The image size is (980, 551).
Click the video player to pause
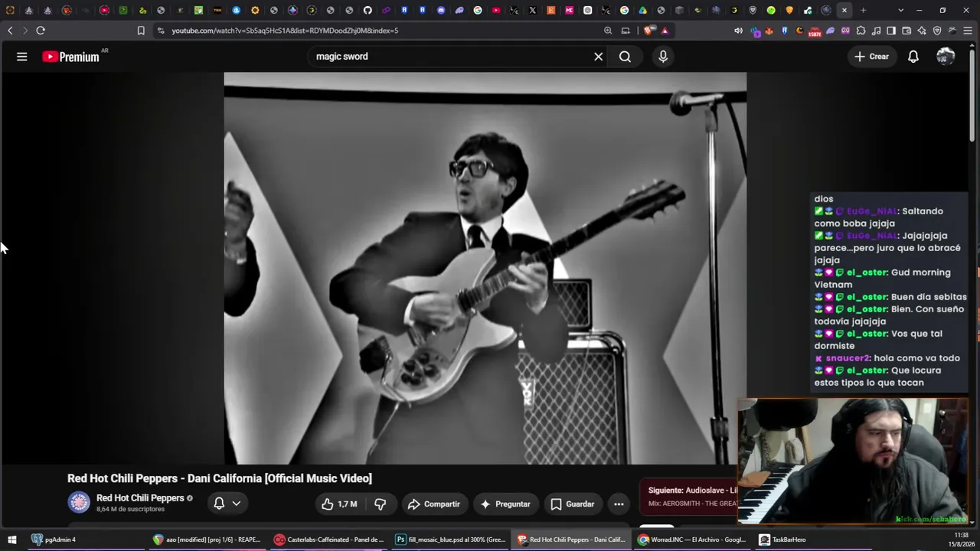tap(485, 268)
